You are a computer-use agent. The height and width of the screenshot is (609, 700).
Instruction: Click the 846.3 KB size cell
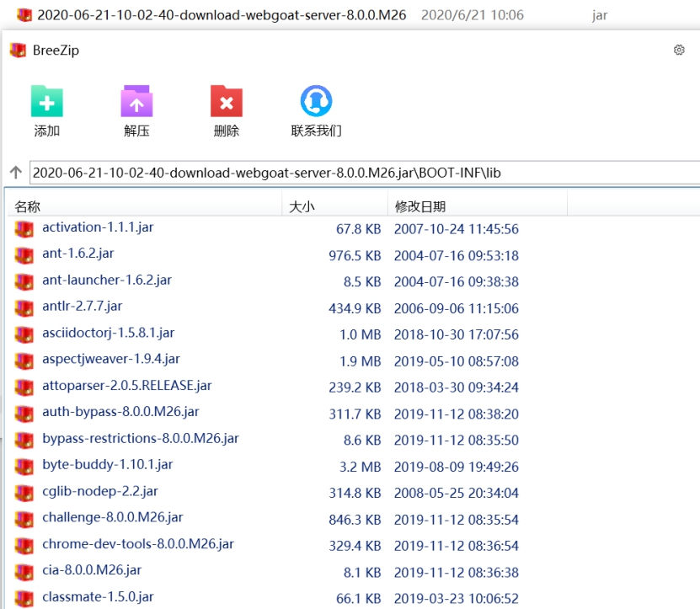click(355, 520)
